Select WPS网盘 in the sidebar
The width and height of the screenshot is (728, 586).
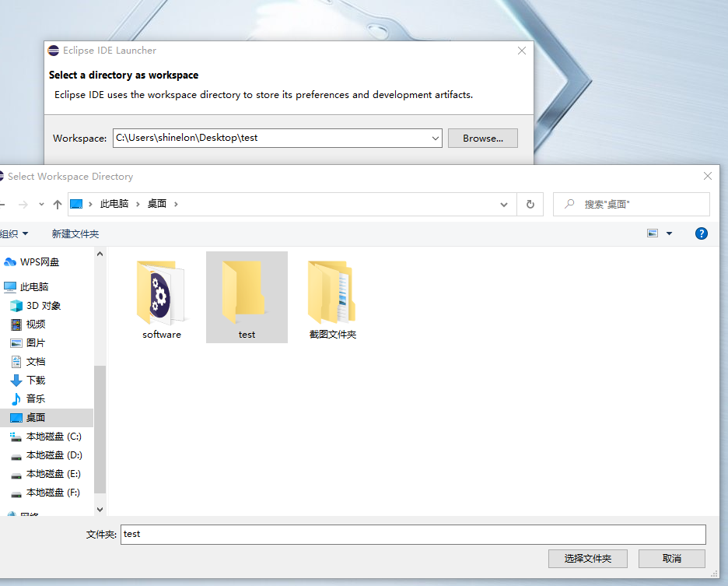[32, 262]
